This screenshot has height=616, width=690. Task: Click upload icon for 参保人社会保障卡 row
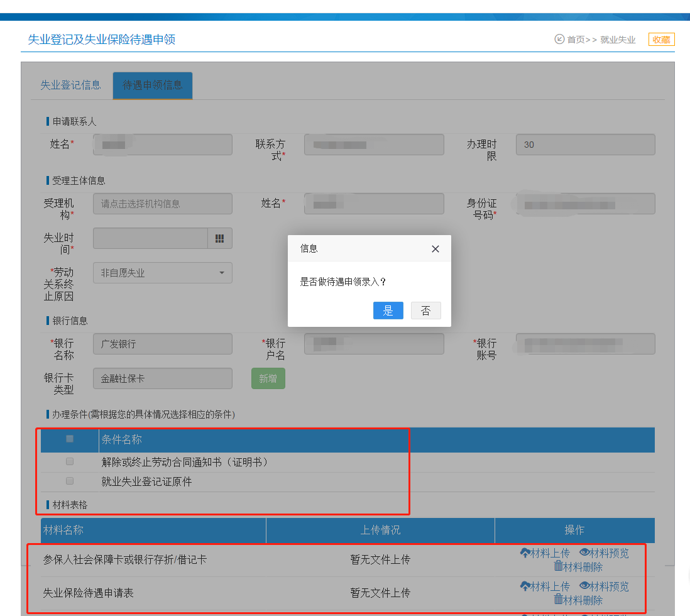(x=525, y=553)
